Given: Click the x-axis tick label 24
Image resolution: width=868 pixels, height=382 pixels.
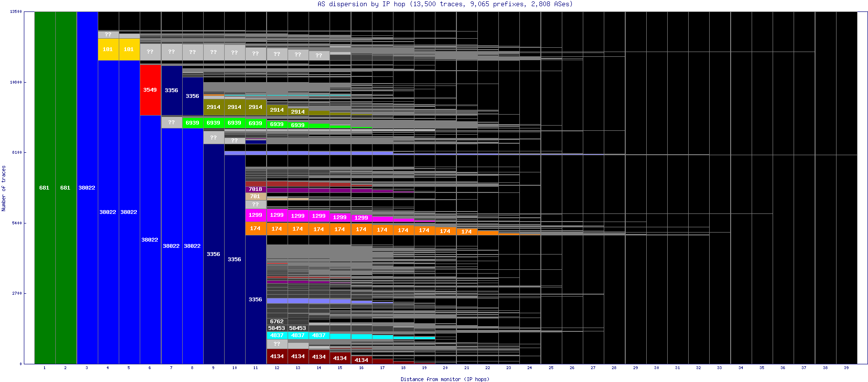Looking at the screenshot, I should (530, 368).
